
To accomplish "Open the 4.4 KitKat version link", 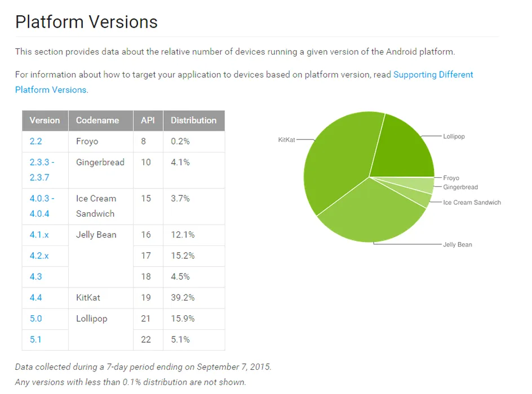I will [36, 298].
